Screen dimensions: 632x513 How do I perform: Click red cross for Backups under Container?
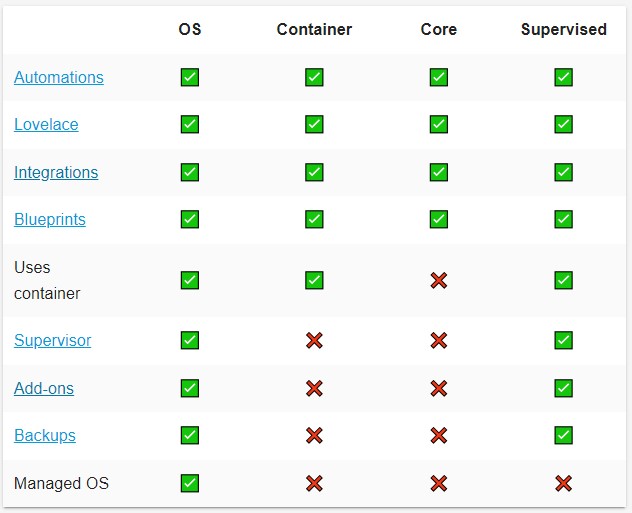[314, 435]
